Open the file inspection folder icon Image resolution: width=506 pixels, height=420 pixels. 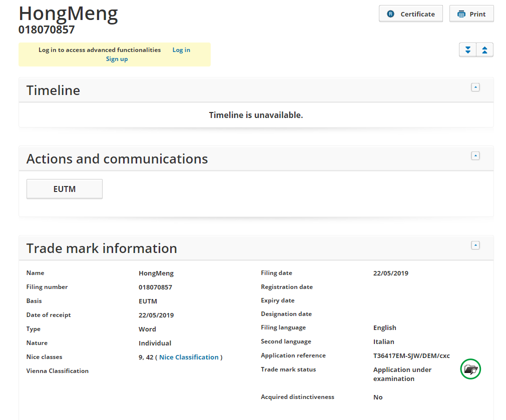click(x=470, y=369)
